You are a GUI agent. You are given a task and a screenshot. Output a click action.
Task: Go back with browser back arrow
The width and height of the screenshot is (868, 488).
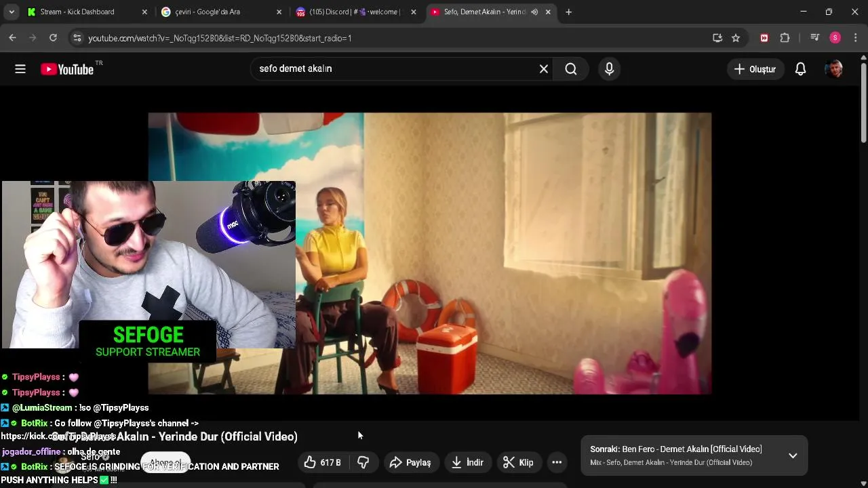(12, 38)
